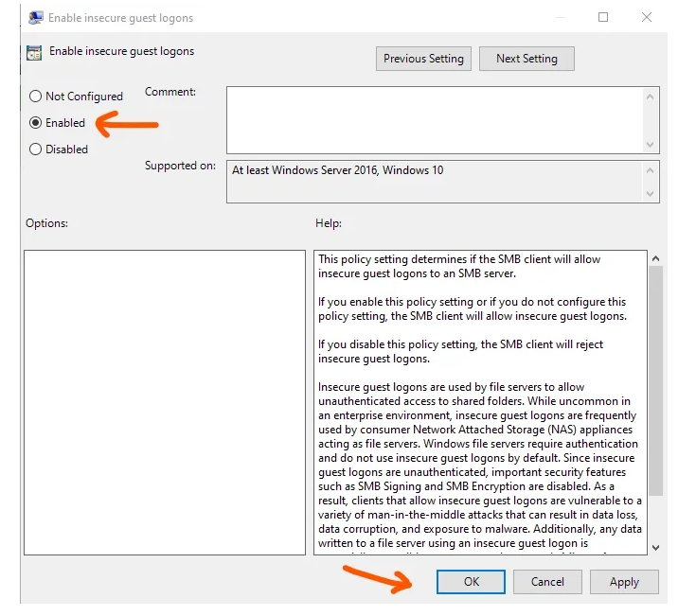Set the policy to Disabled
Screen dimensions: 696x616
pyautogui.click(x=36, y=150)
